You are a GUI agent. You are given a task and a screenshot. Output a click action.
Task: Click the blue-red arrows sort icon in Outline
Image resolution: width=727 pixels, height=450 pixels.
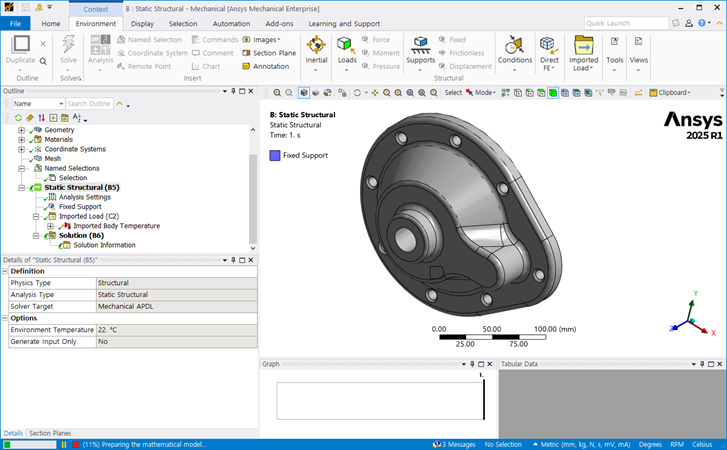[x=41, y=118]
